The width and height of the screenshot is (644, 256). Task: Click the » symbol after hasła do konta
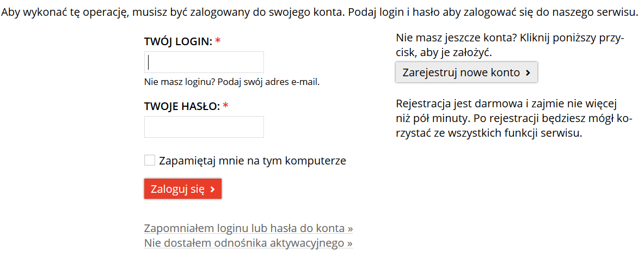pyautogui.click(x=350, y=228)
